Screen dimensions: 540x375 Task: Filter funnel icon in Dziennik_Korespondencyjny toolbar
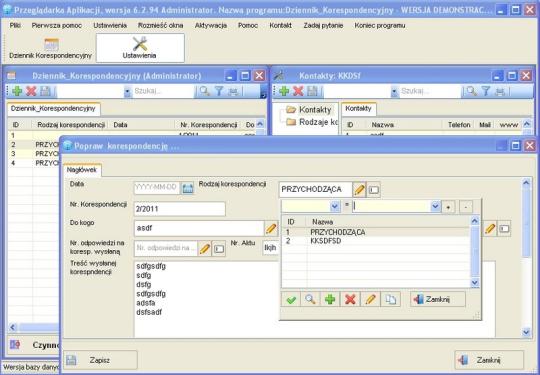point(219,91)
